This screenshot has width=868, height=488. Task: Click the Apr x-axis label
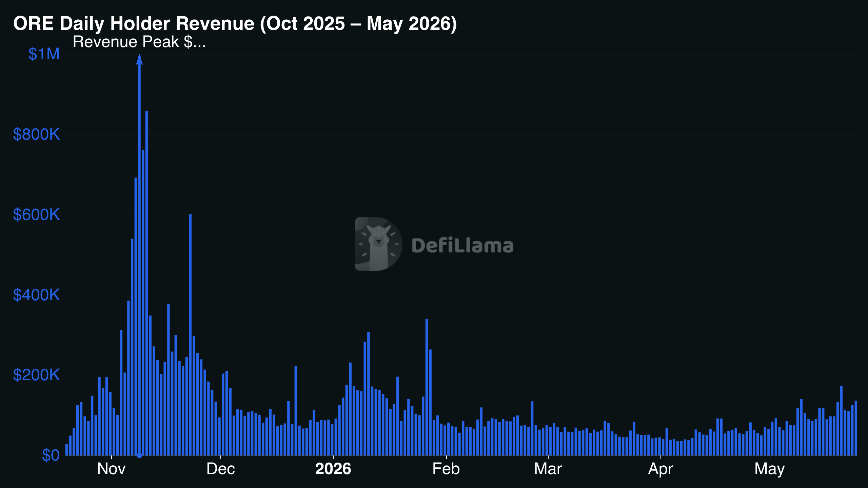pos(660,470)
